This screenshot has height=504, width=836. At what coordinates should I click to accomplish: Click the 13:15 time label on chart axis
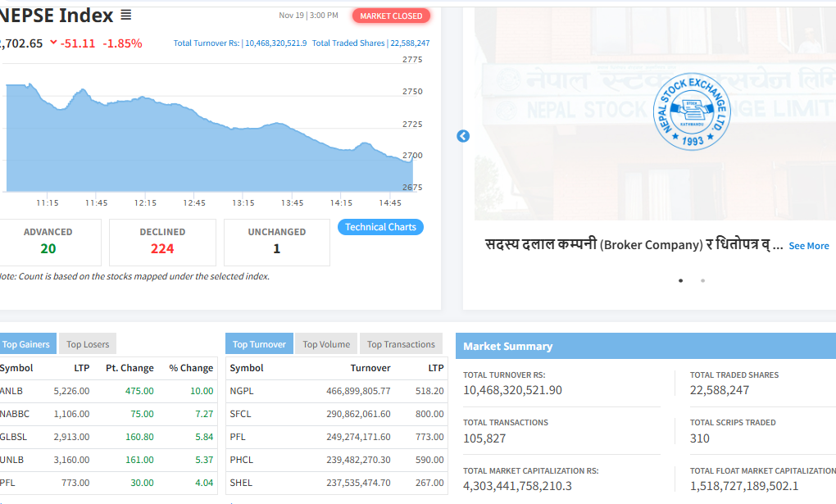point(243,203)
